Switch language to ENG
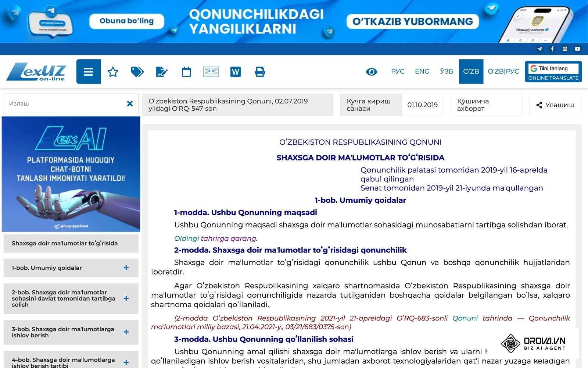The height and width of the screenshot is (368, 588). coord(422,71)
